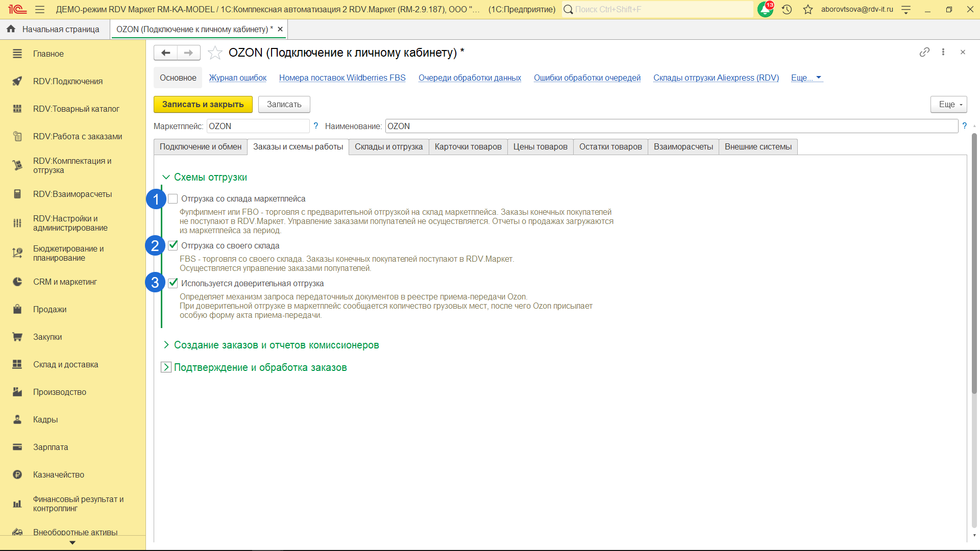The height and width of the screenshot is (551, 980).
Task: Open the Еще dropdown button at right
Action: (948, 104)
